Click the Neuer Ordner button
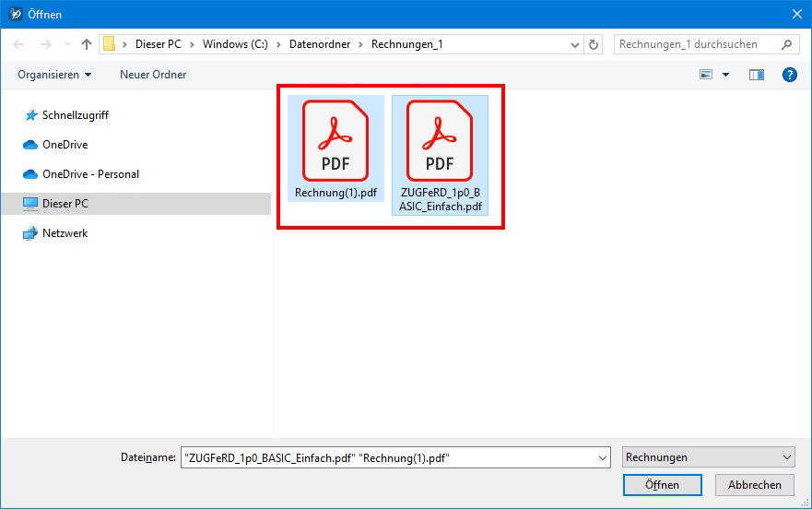This screenshot has width=812, height=509. pos(153,75)
